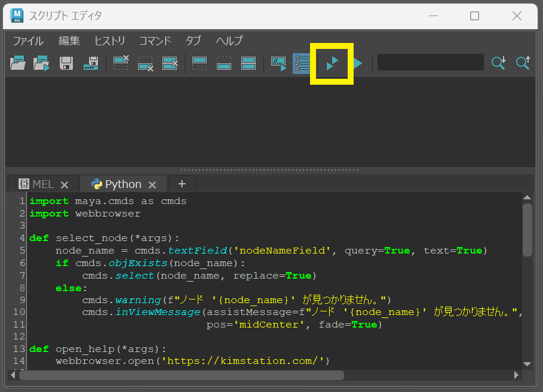Execute all code with the highlighted play icon
The height and width of the screenshot is (392, 543).
pos(332,63)
